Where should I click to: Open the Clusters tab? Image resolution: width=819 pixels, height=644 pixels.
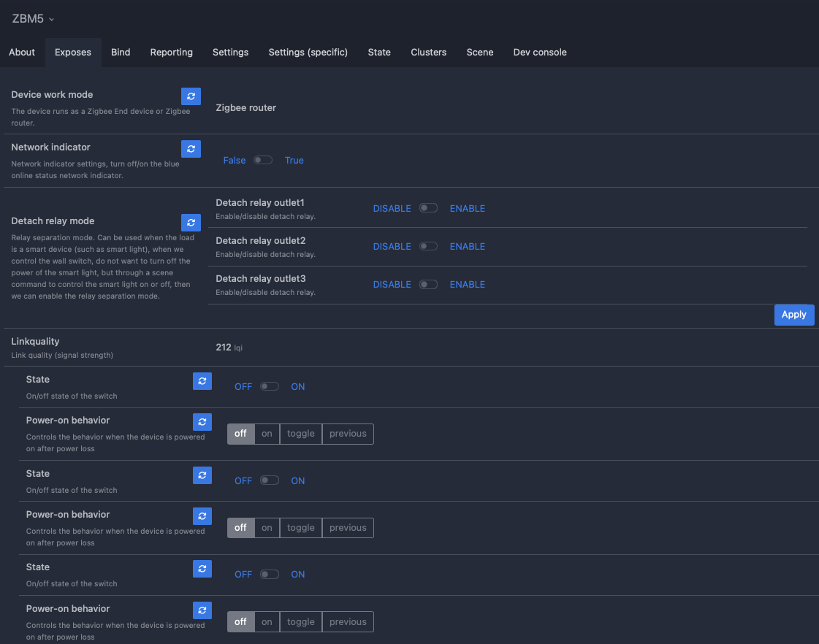tap(429, 52)
